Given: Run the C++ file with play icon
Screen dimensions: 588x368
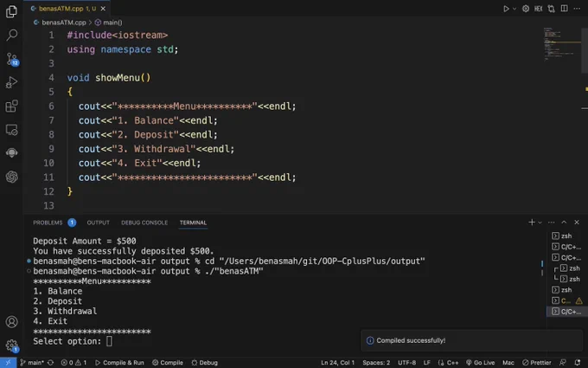Looking at the screenshot, I should [x=506, y=9].
